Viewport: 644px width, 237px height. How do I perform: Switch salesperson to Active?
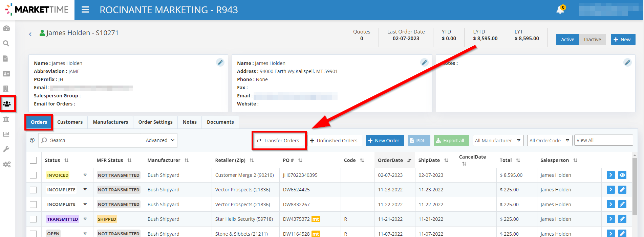[567, 39]
